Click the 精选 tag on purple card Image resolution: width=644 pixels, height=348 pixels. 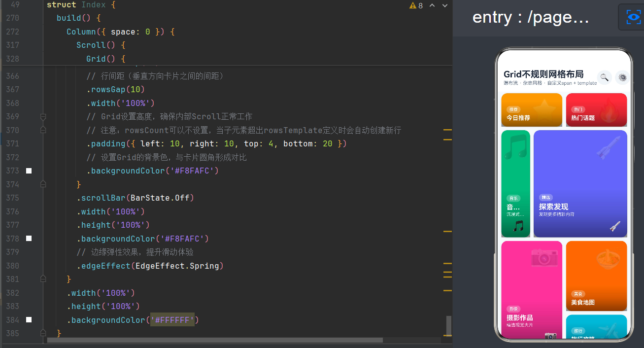coord(546,197)
